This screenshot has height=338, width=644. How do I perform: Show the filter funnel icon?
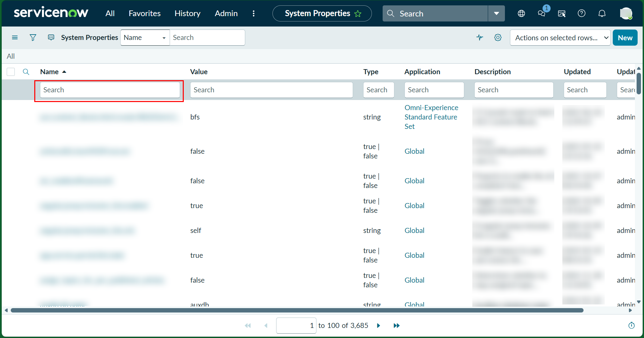(x=33, y=38)
